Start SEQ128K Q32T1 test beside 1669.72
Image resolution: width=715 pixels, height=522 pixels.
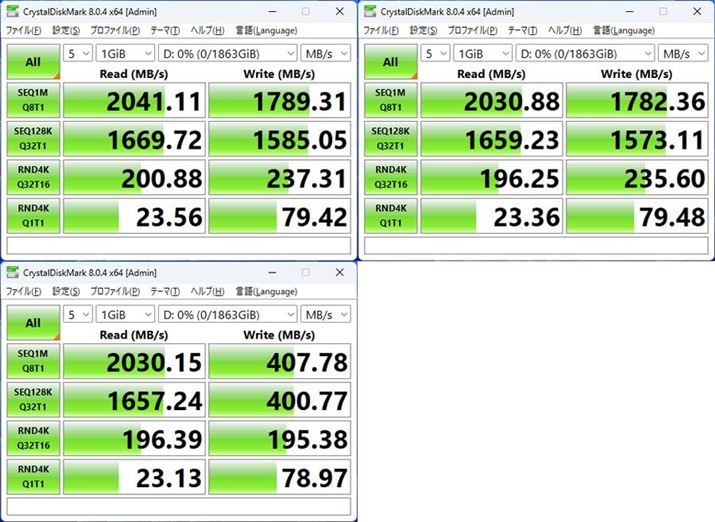[33, 139]
